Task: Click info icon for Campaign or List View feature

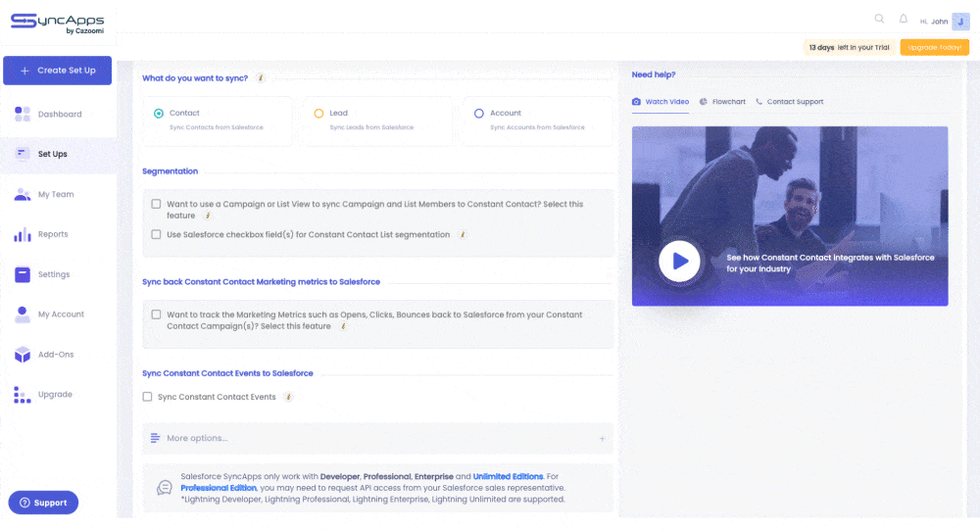Action: coord(208,216)
